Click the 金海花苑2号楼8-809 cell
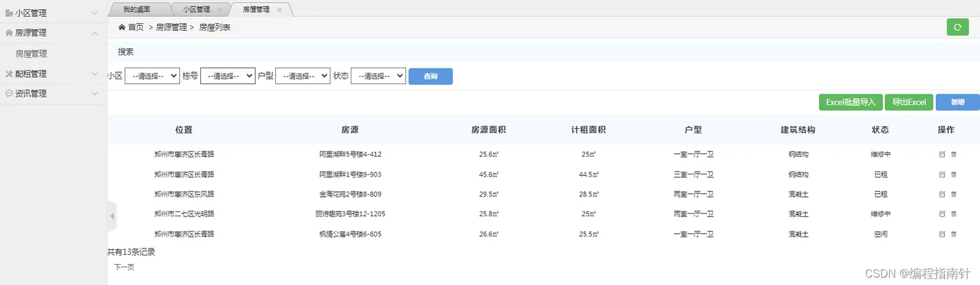Image resolution: width=980 pixels, height=285 pixels. (350, 194)
